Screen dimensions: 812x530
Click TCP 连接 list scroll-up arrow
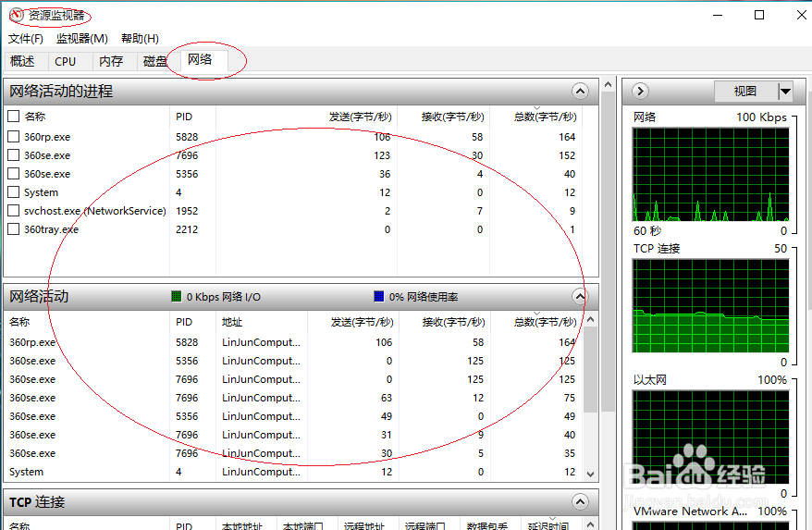(x=590, y=524)
